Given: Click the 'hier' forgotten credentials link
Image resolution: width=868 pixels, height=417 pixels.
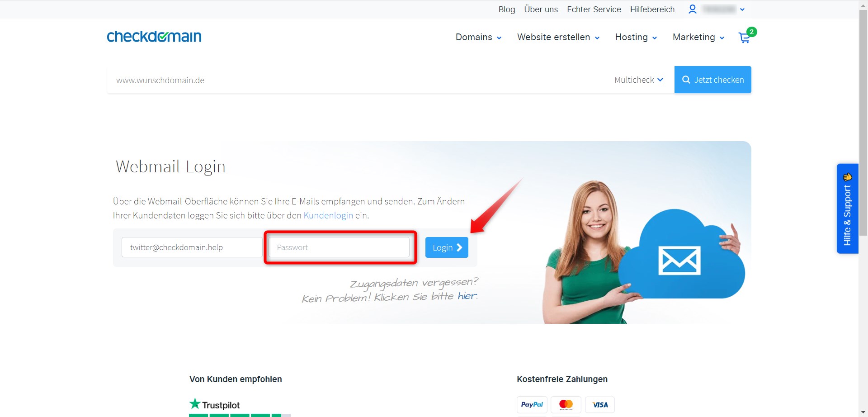Looking at the screenshot, I should (x=467, y=296).
